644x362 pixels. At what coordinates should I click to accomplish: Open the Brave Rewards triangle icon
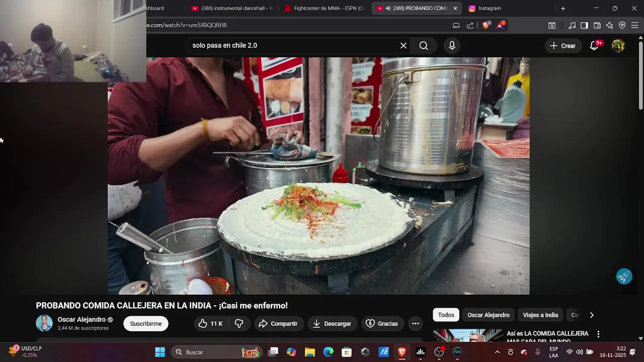coord(501,25)
